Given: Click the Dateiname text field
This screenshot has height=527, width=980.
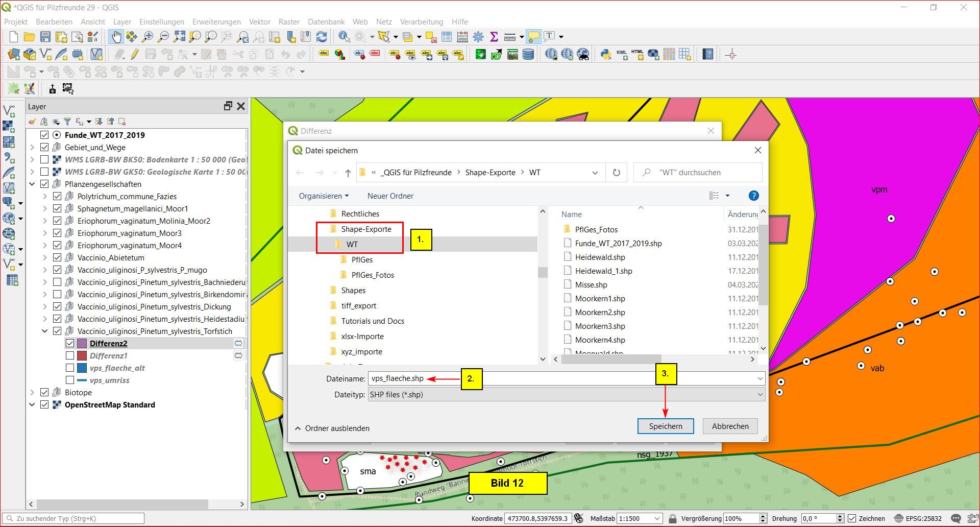Looking at the screenshot, I should (x=561, y=378).
